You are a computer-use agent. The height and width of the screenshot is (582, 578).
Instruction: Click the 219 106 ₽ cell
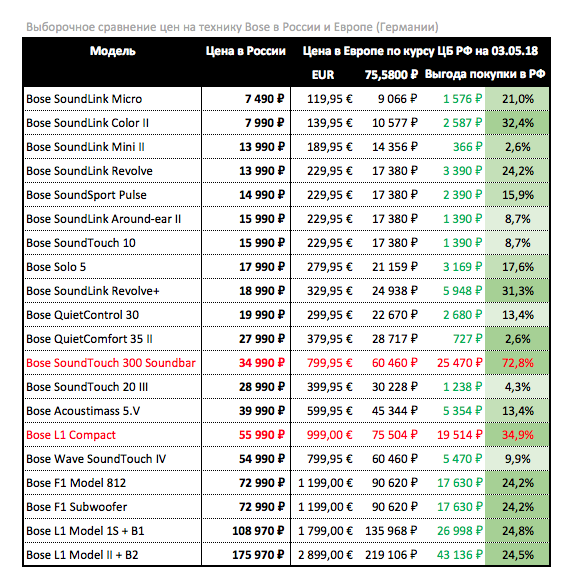click(x=391, y=555)
